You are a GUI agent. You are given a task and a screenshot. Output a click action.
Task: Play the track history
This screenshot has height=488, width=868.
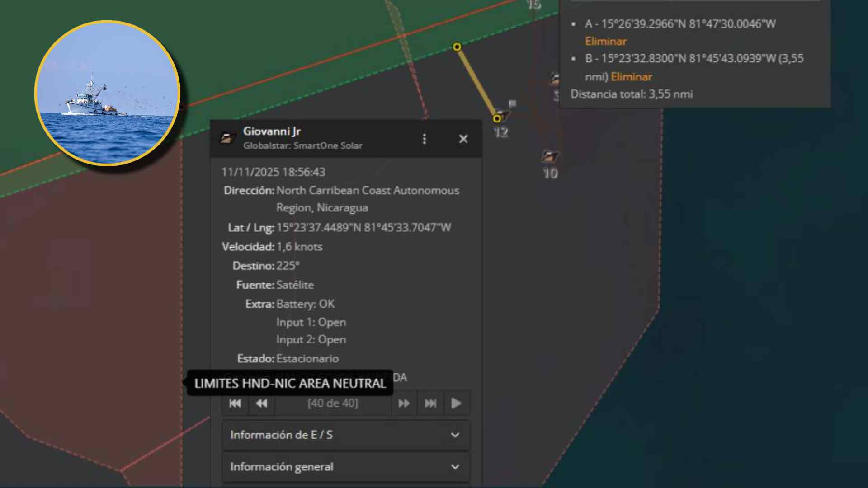tap(457, 403)
